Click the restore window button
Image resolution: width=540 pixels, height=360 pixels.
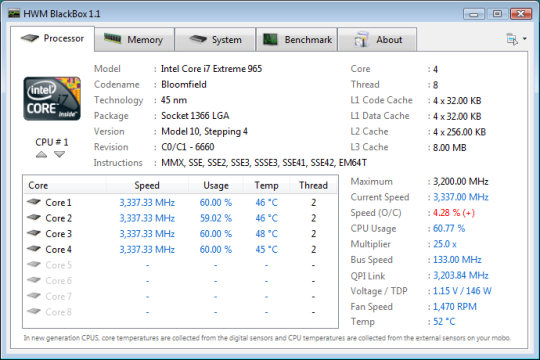497,14
